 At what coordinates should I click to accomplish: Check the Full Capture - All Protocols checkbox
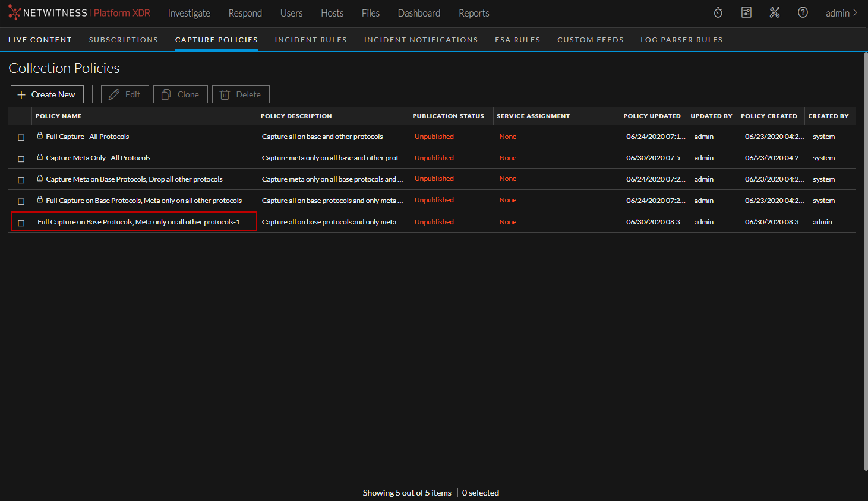click(21, 137)
